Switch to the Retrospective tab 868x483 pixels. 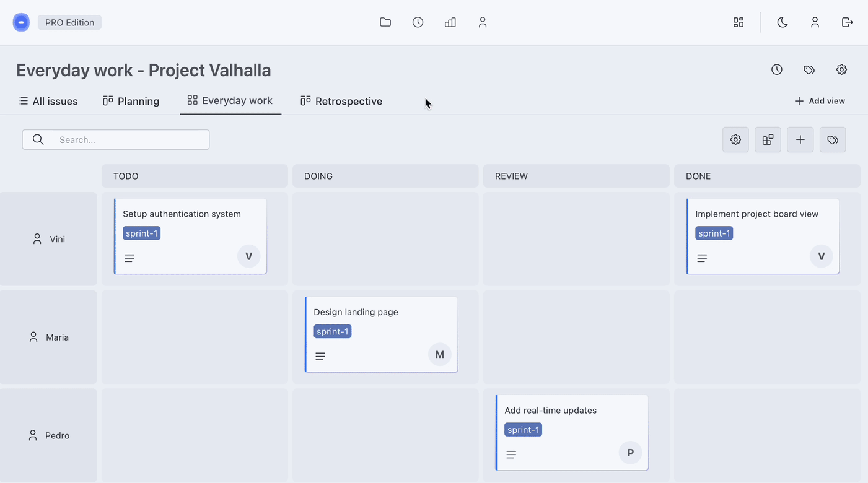point(341,101)
